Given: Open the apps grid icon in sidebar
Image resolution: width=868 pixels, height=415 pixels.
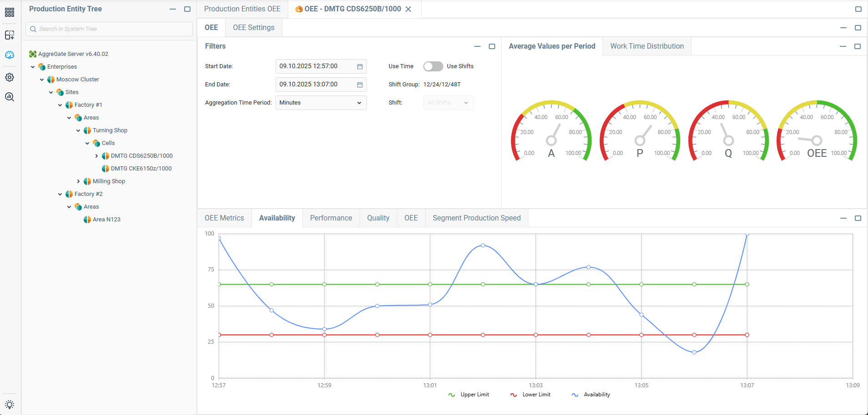Looking at the screenshot, I should click(x=10, y=12).
